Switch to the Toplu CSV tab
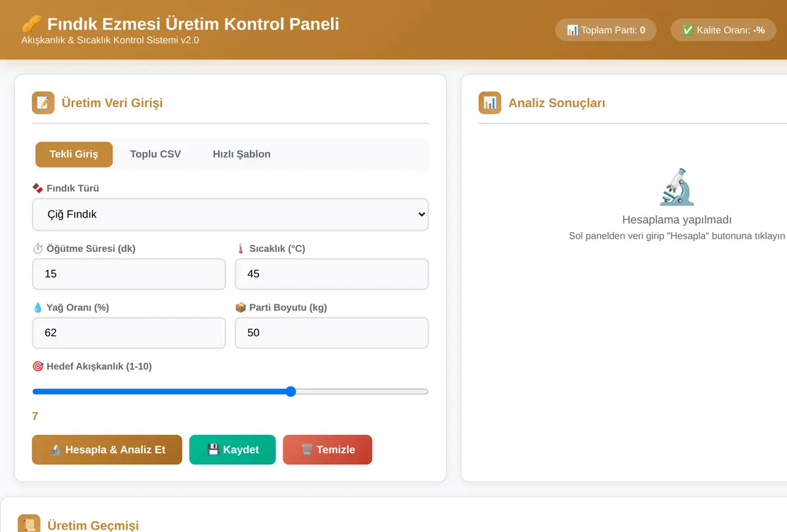This screenshot has height=532, width=787. pyautogui.click(x=155, y=154)
